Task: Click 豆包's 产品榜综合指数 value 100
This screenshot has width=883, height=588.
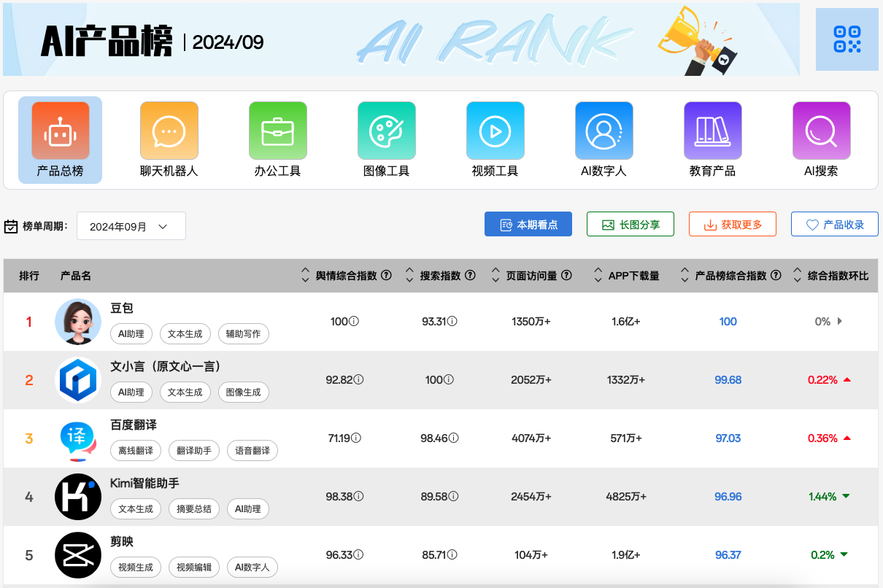Action: pyautogui.click(x=728, y=322)
